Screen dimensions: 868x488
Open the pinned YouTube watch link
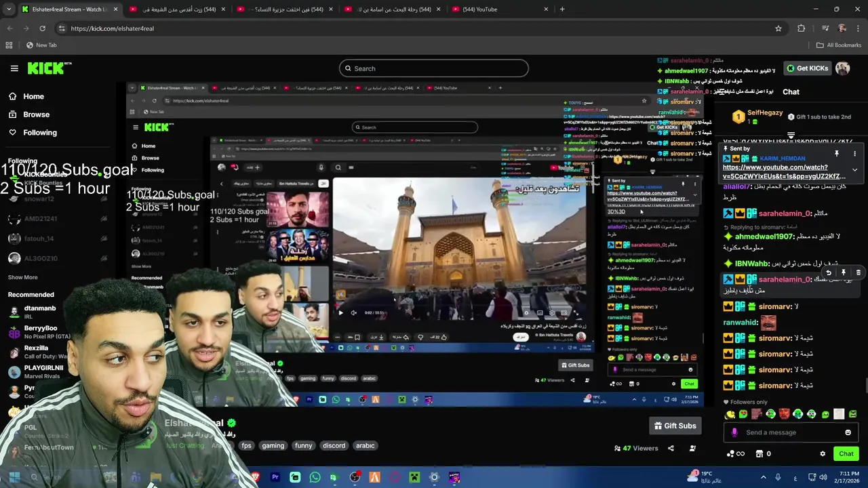tap(784, 171)
